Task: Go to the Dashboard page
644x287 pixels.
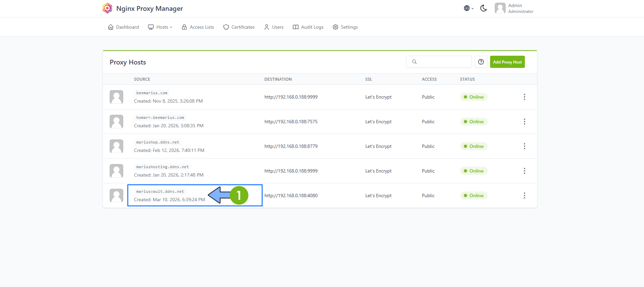Action: pyautogui.click(x=123, y=27)
